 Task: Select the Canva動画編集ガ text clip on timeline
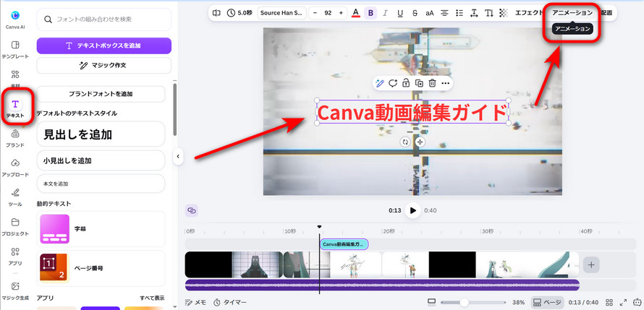click(344, 244)
